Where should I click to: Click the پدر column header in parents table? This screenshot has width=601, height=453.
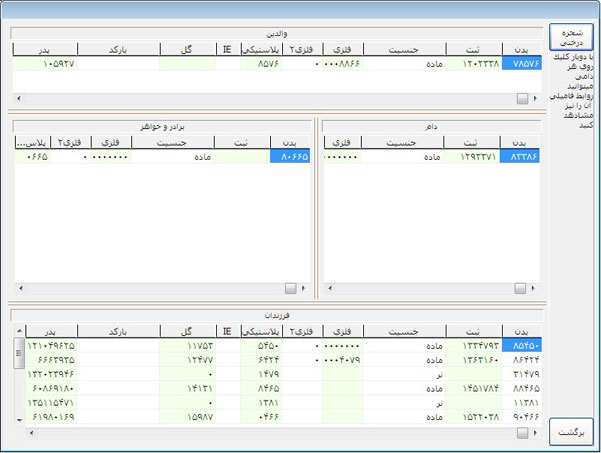click(45, 49)
